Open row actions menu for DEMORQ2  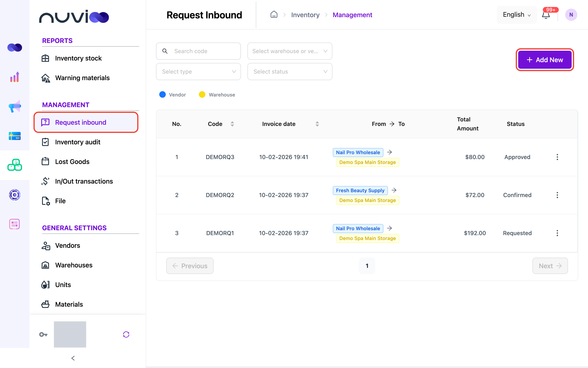point(557,195)
